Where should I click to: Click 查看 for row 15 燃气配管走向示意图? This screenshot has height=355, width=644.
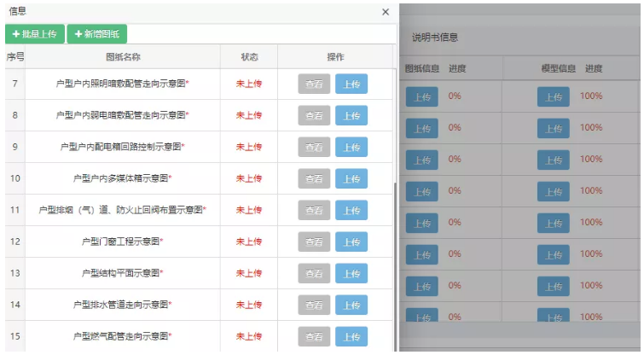[x=314, y=336]
